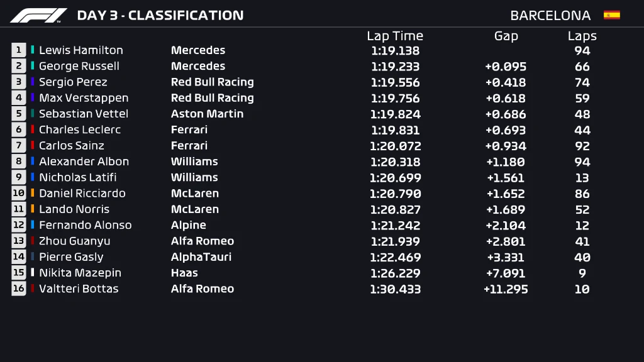Click the Laps column header
644x362 pixels.
point(582,36)
